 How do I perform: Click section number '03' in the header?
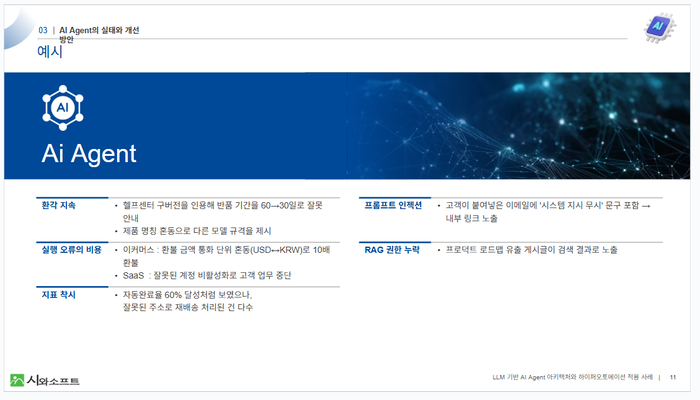pyautogui.click(x=43, y=30)
